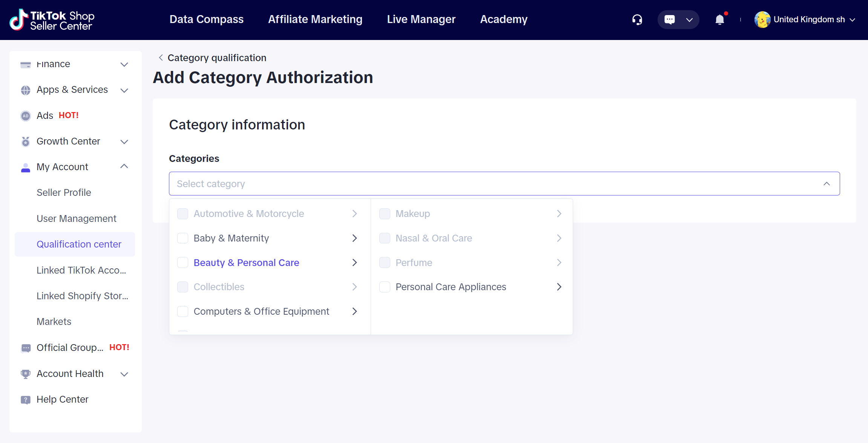Expand the Account Health menu

click(124, 374)
